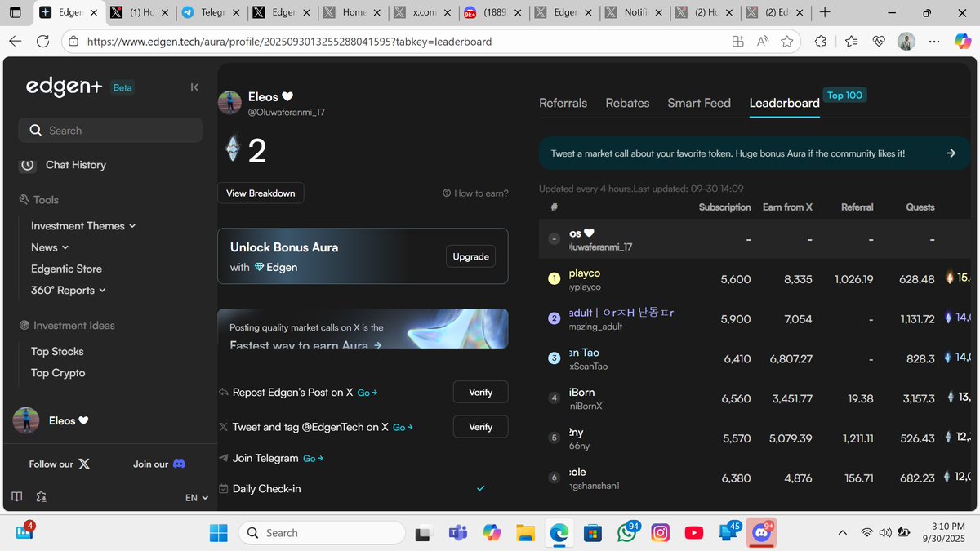
Task: Switch to the Smart Feed tab
Action: click(699, 103)
